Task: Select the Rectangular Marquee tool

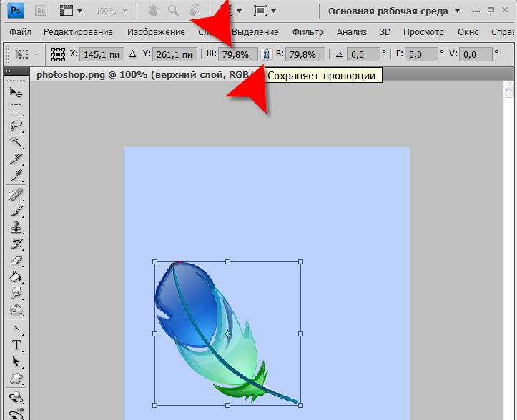Action: coord(16,109)
